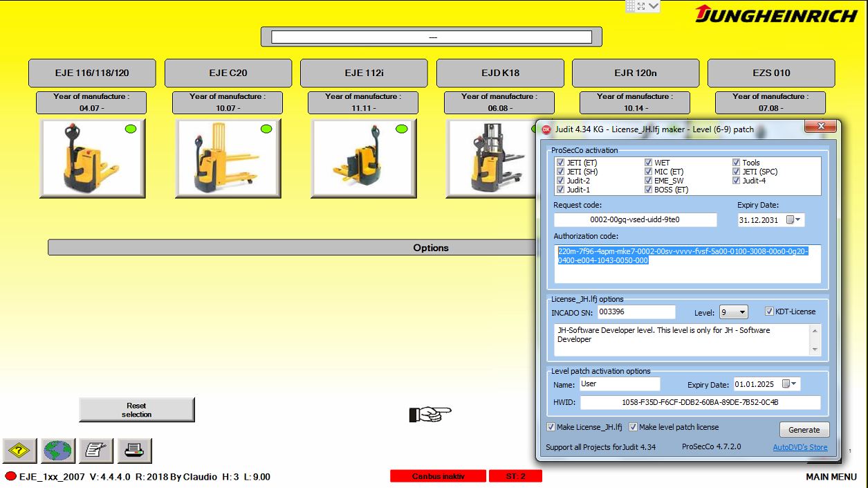
Task: Click the notes document icon
Action: click(x=96, y=451)
